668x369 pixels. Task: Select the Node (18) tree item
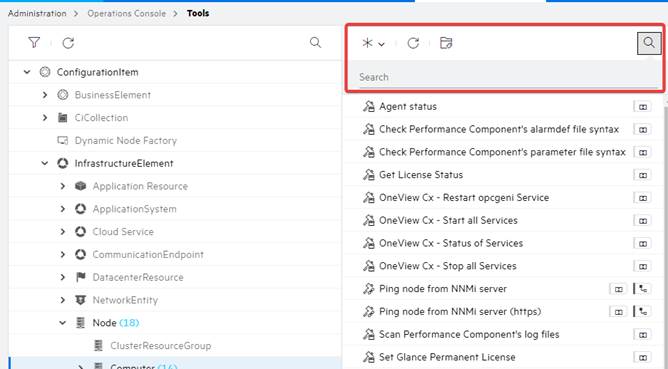(x=115, y=323)
